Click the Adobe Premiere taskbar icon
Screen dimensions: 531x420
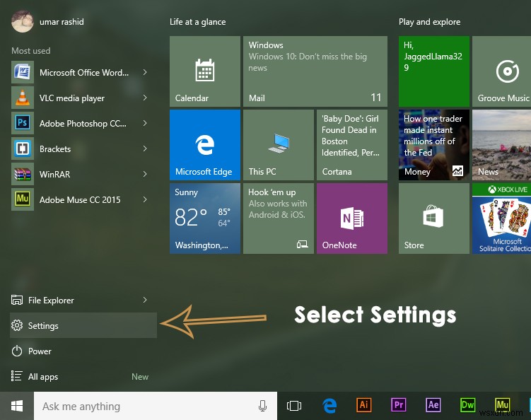click(x=399, y=405)
